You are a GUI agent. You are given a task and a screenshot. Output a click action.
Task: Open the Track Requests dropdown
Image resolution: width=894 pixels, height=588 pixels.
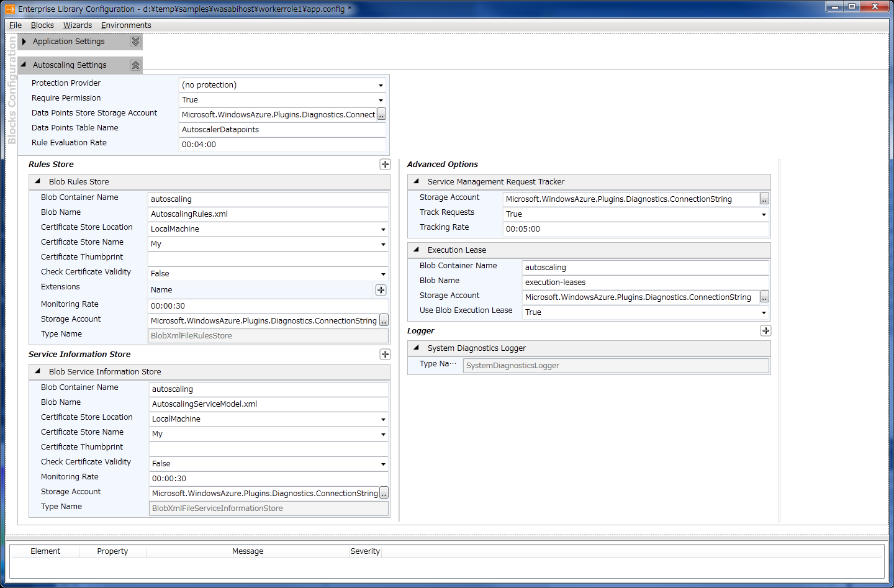click(764, 214)
